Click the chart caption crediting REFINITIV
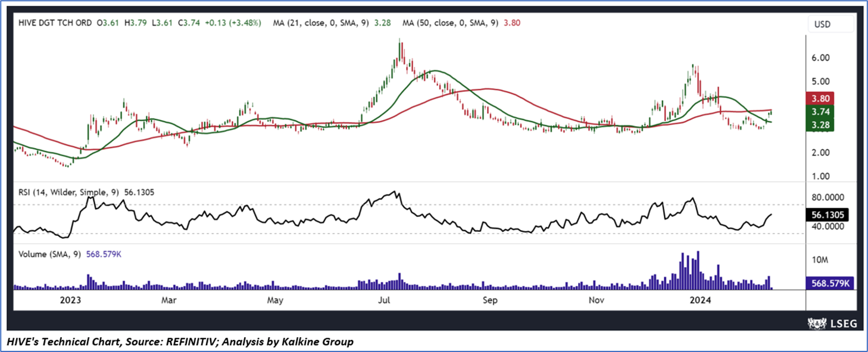 pyautogui.click(x=180, y=342)
